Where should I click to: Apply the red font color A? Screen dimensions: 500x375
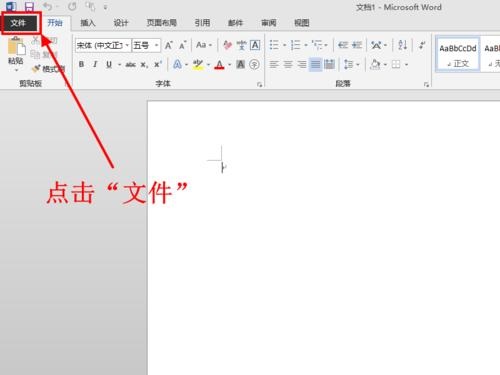pyautogui.click(x=219, y=65)
